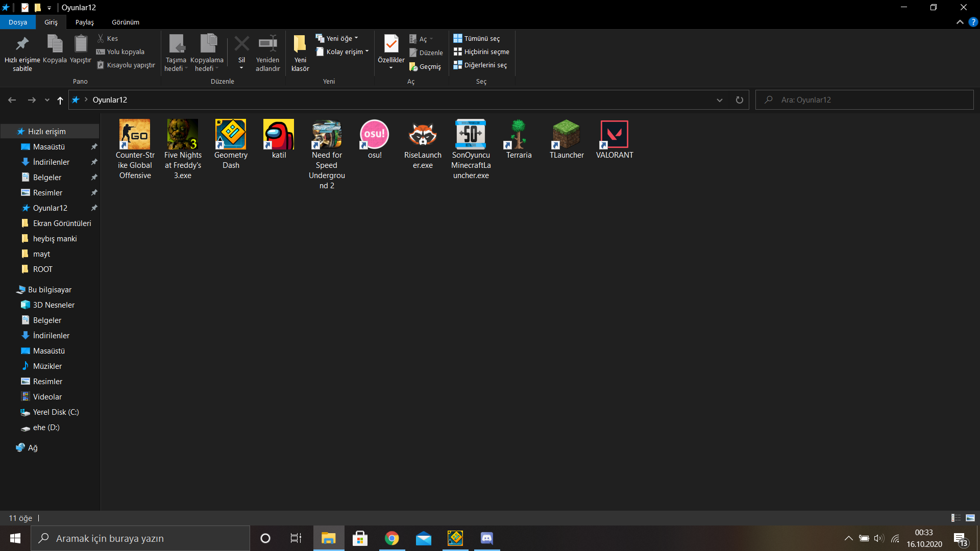
Task: Open the Sil delete dropdown
Action: [241, 67]
